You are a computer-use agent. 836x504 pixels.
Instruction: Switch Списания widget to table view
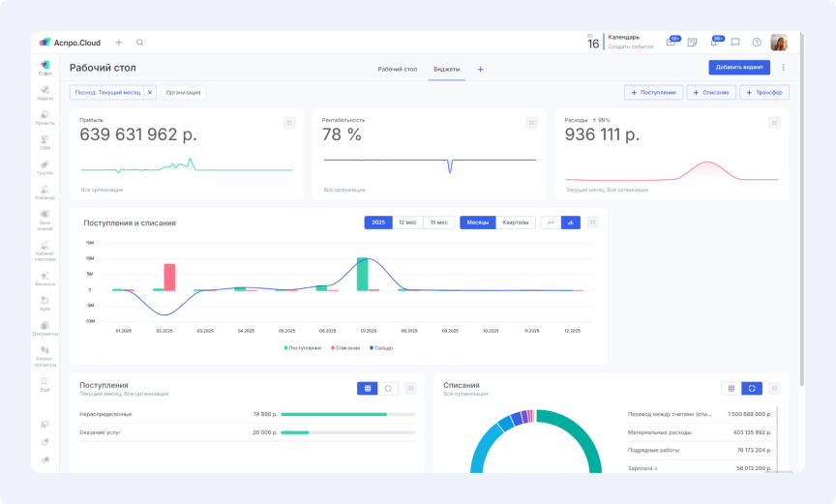pyautogui.click(x=731, y=388)
